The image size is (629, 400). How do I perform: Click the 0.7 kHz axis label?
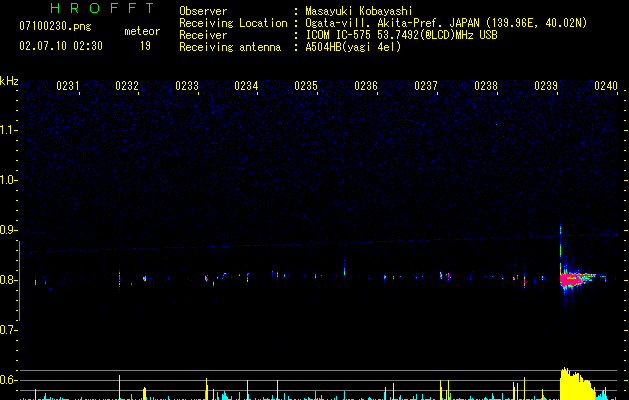click(x=8, y=330)
